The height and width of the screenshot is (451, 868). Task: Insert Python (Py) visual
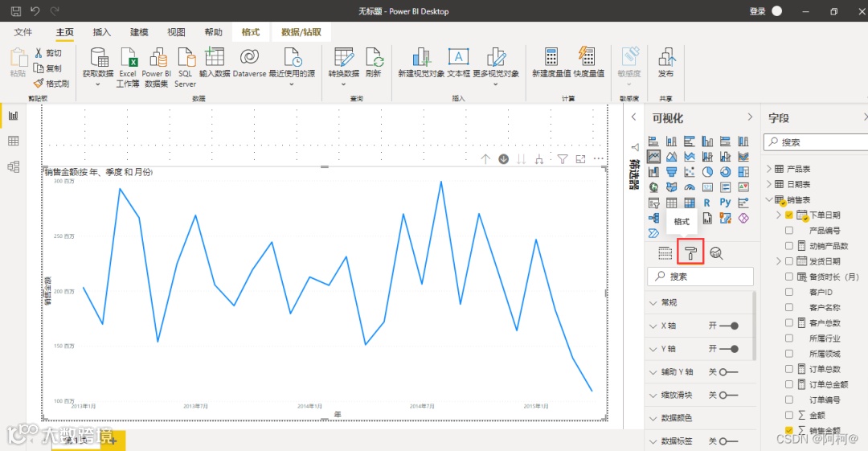(725, 203)
